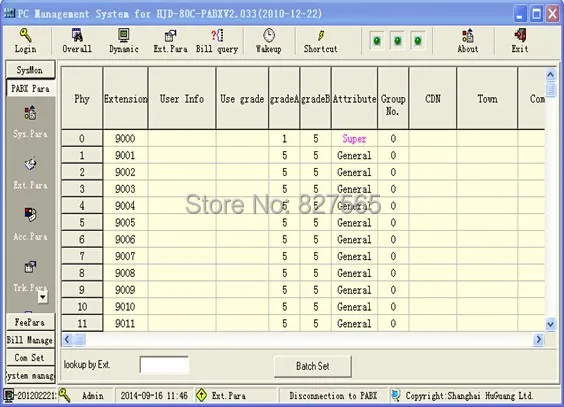Switch to the Bill Manage sidebar tab
564x407 pixels.
click(x=30, y=340)
